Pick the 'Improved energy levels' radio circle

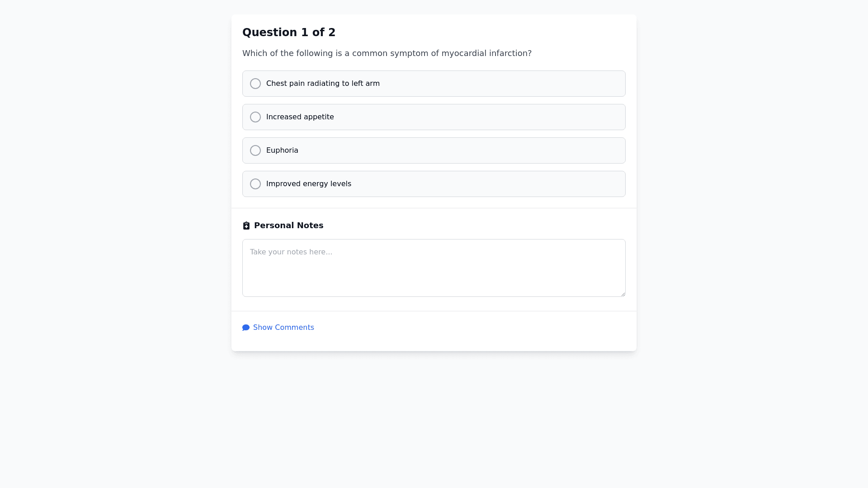[x=255, y=184]
